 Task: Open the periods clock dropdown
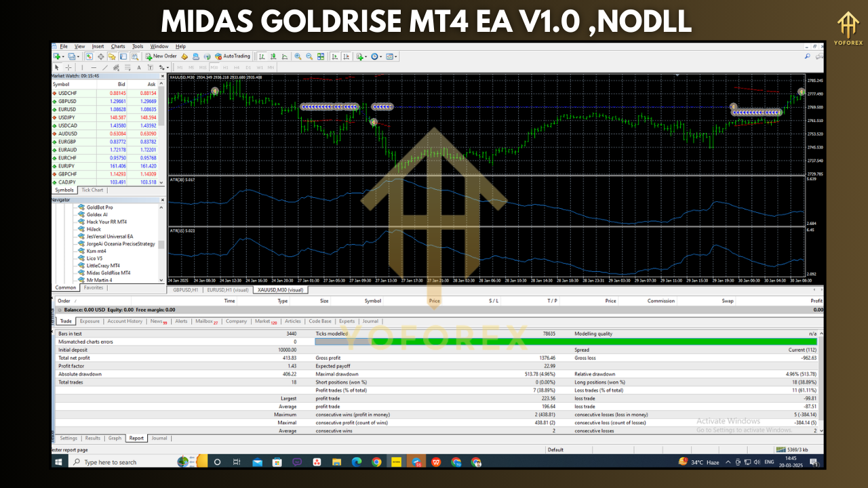coord(376,56)
